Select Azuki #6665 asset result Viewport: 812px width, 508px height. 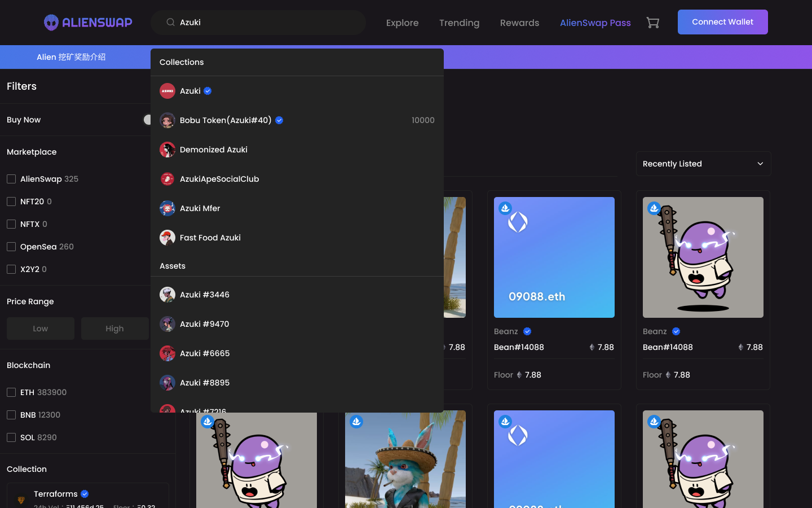(x=297, y=353)
